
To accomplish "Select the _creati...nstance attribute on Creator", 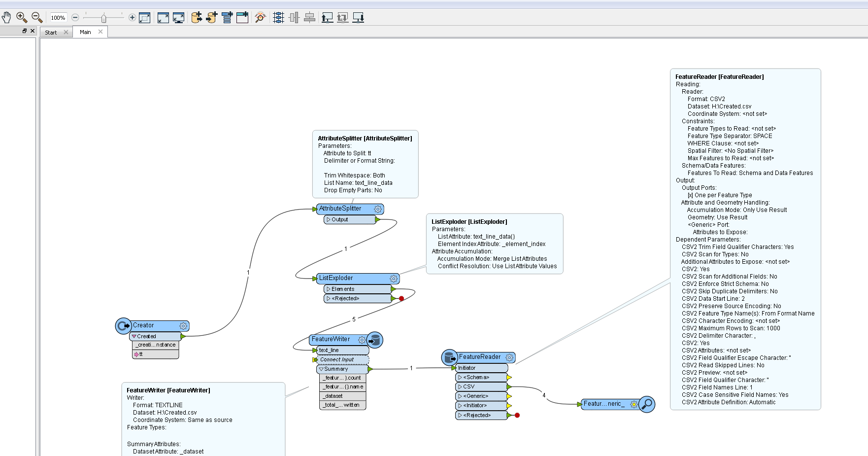I will point(155,345).
